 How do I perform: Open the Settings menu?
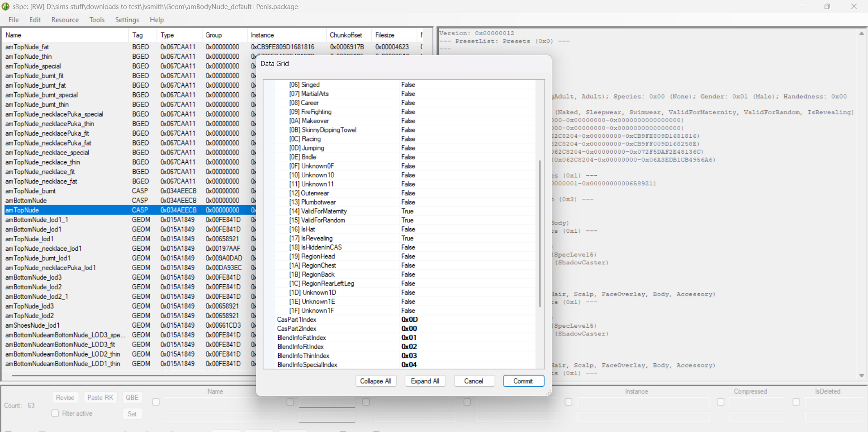point(127,20)
